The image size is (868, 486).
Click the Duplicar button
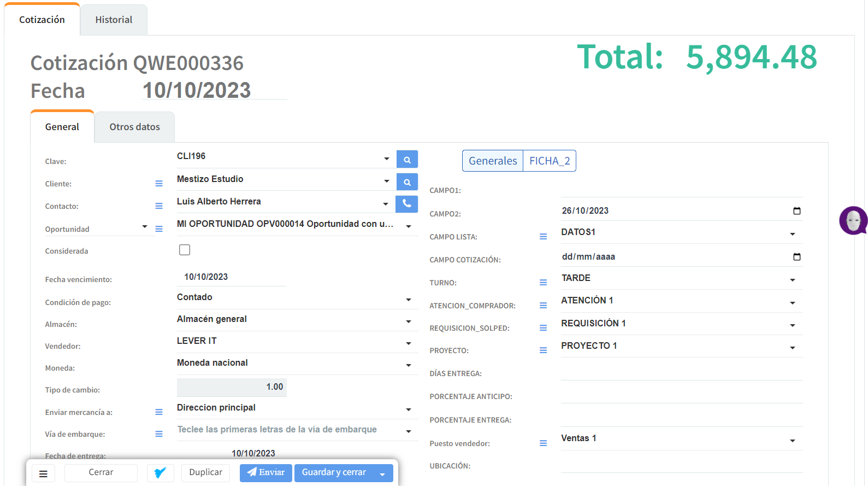[205, 473]
